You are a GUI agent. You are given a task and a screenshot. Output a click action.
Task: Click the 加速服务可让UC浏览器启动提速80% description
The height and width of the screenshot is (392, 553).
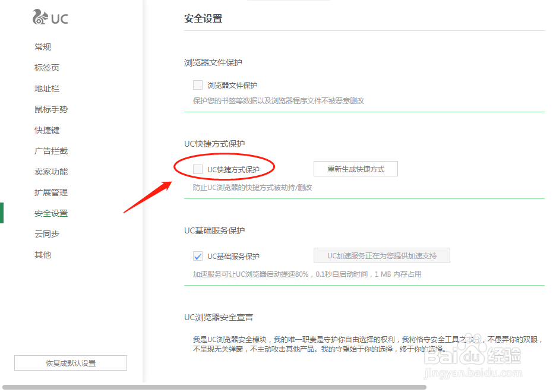[x=307, y=274]
